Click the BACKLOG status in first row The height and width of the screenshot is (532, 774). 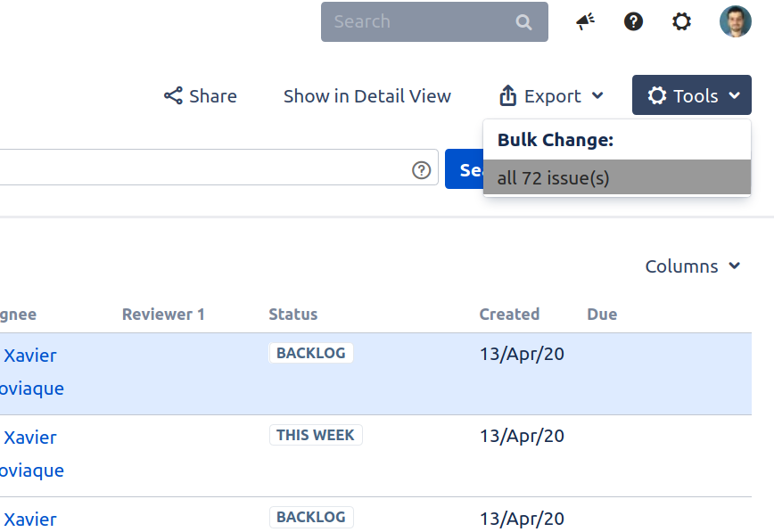311,354
